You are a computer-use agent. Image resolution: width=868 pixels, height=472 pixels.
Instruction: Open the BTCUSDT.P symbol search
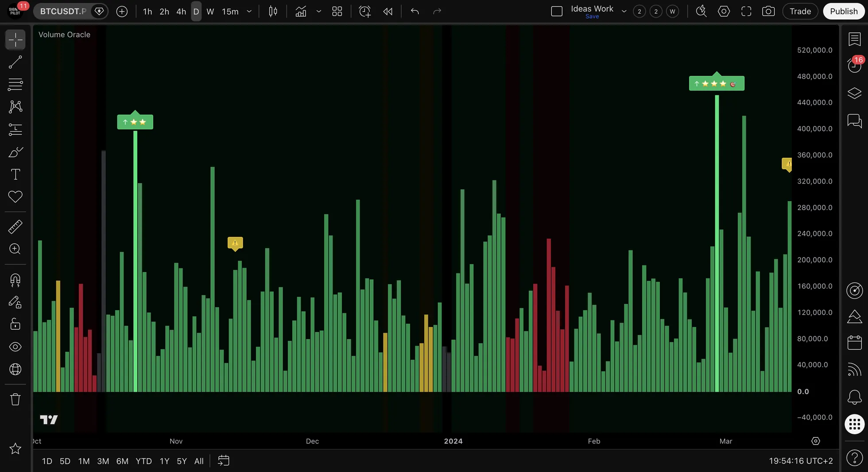[63, 12]
